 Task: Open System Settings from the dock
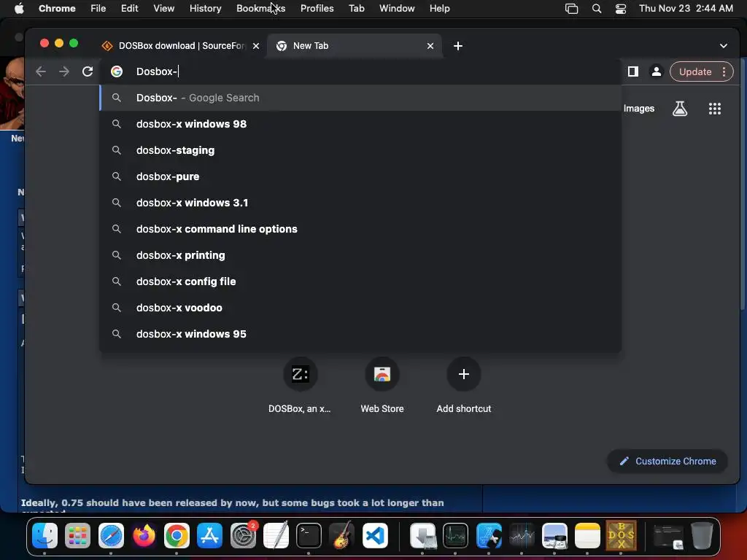tap(243, 535)
